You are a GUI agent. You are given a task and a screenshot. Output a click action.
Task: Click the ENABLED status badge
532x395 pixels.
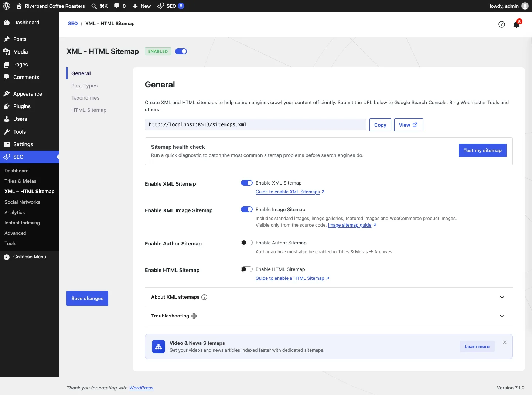[x=158, y=51]
